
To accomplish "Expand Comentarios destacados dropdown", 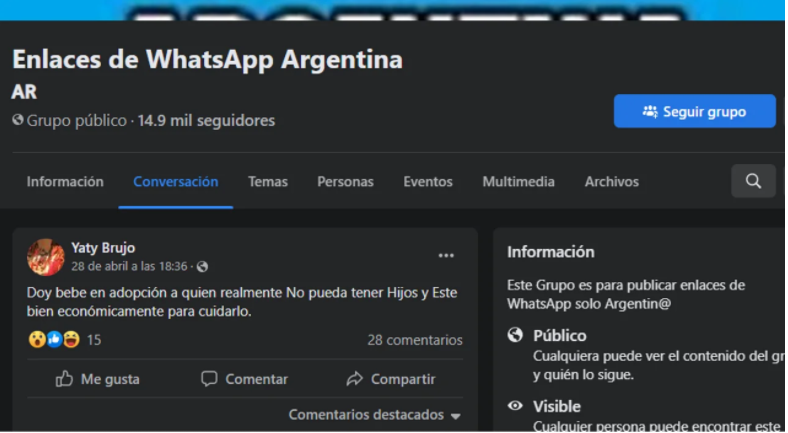I will coord(375,415).
